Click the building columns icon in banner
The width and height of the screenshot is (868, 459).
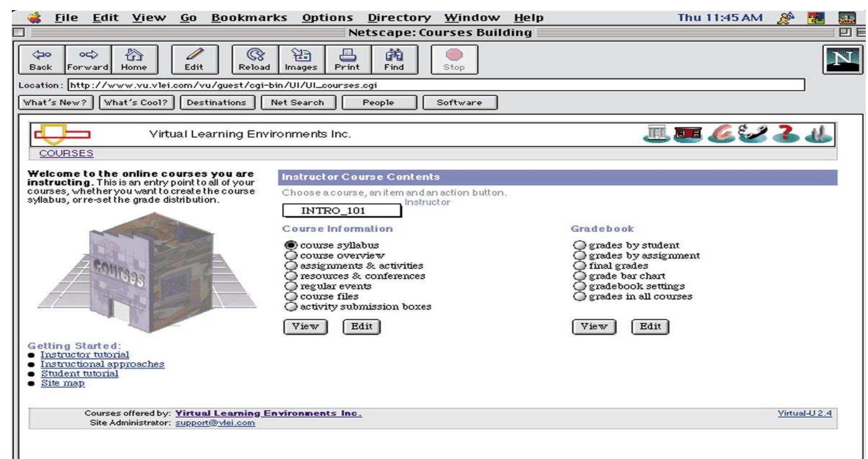pos(656,134)
